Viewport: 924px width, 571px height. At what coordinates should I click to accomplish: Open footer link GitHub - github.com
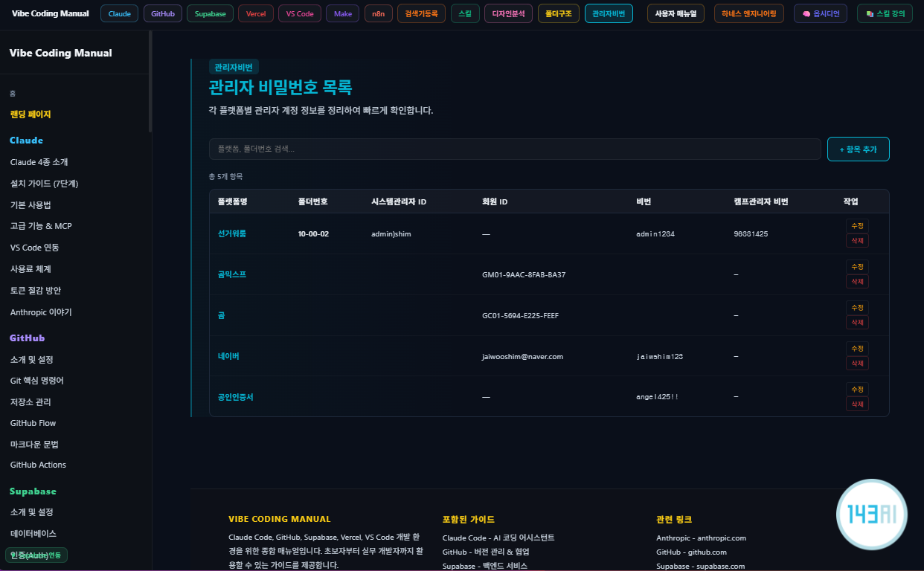pos(690,552)
